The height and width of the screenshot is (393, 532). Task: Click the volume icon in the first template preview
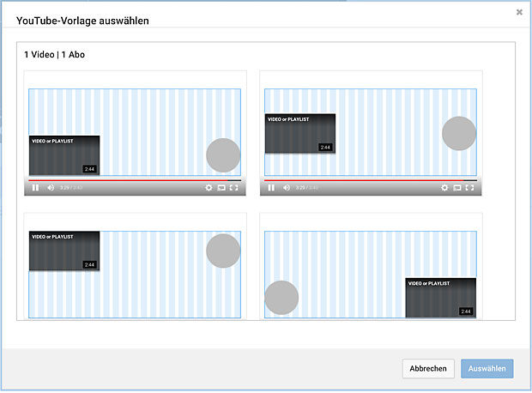coord(51,188)
